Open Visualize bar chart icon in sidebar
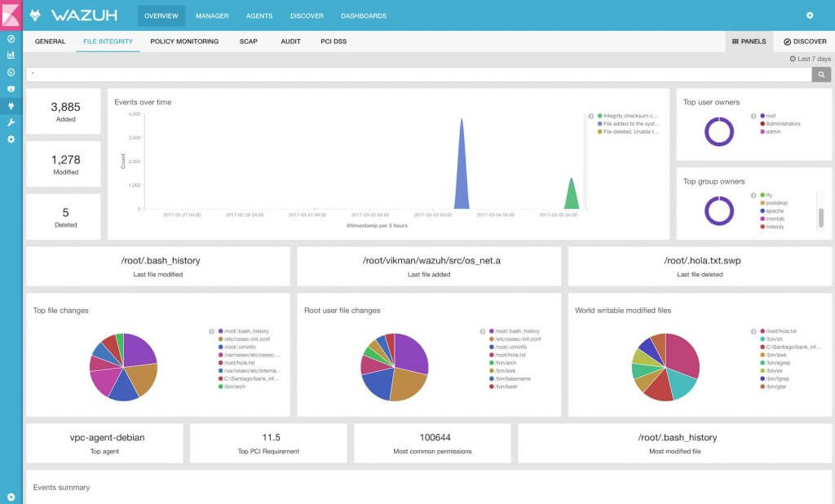This screenshot has width=835, height=504. pyautogui.click(x=11, y=55)
